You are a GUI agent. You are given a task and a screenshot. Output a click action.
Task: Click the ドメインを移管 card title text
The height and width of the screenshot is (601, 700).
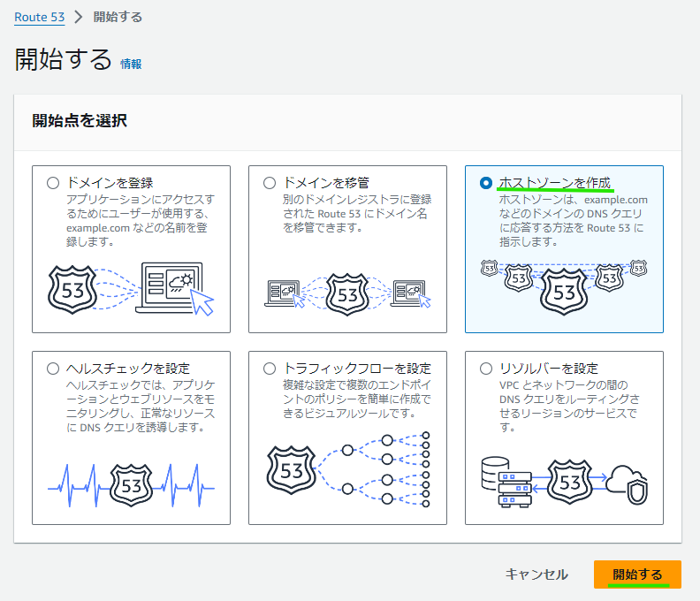[x=326, y=183]
